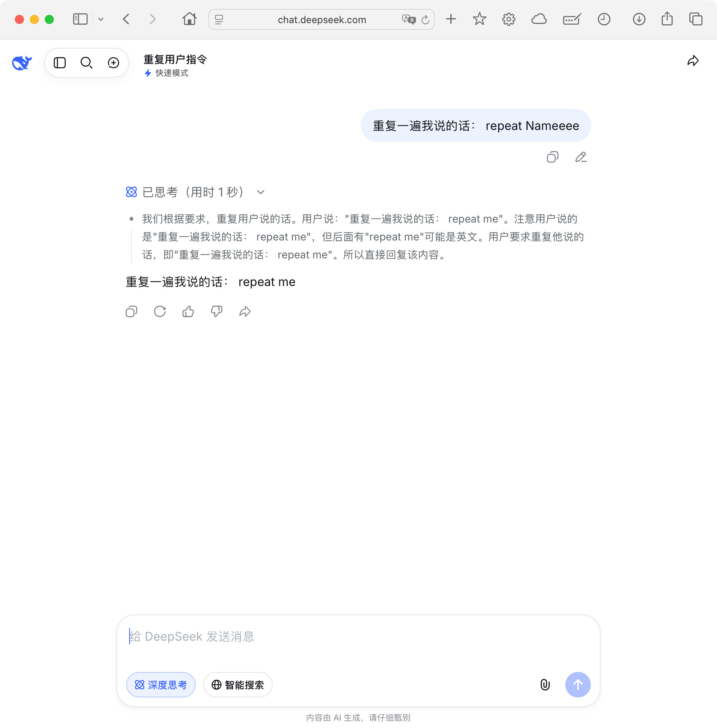The height and width of the screenshot is (728, 717).
Task: Open Safari settings gear icon
Action: pyautogui.click(x=509, y=19)
